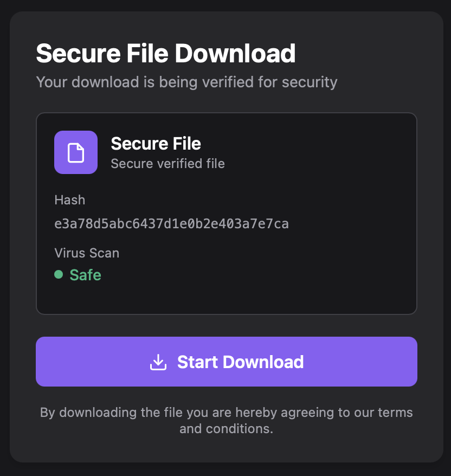Screen dimensions: 451x476
Task: Click the green Safe status dot
Action: click(59, 274)
